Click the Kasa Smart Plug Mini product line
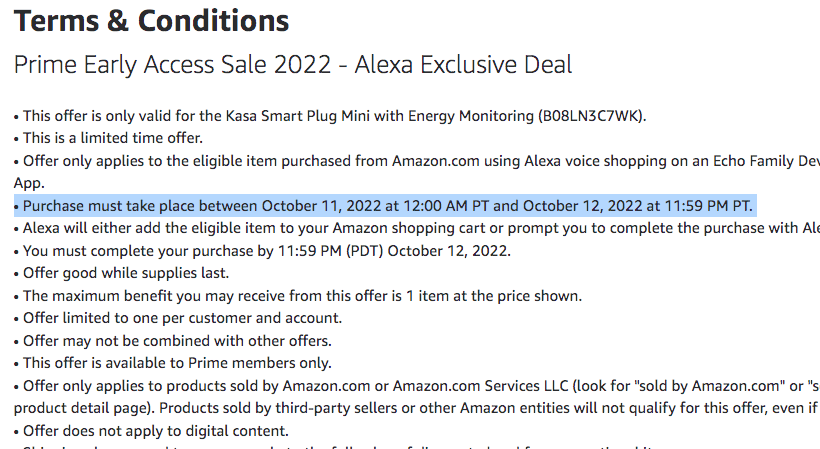The height and width of the screenshot is (449, 820). point(330,116)
